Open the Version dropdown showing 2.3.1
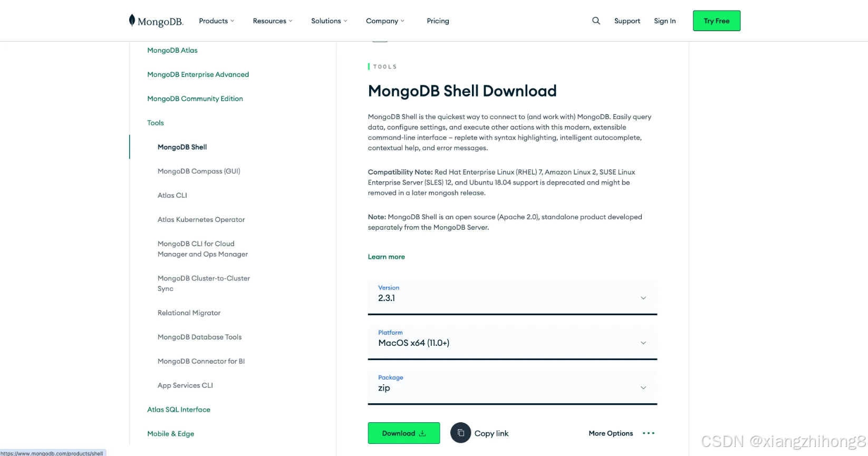868x456 pixels. (513, 297)
